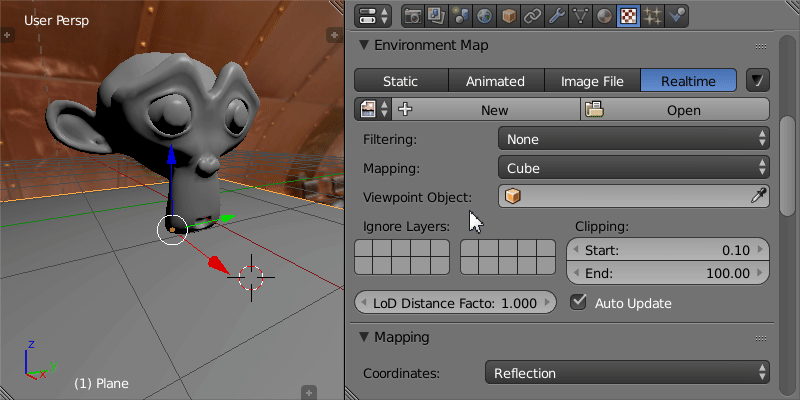Open an existing image file
This screenshot has height=400, width=800.
pyautogui.click(x=675, y=109)
